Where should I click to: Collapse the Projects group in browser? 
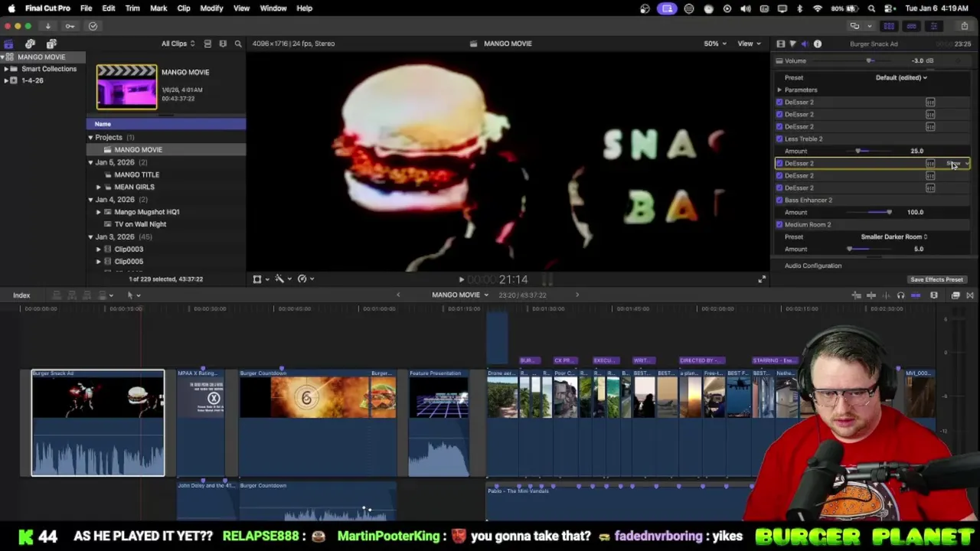click(90, 138)
